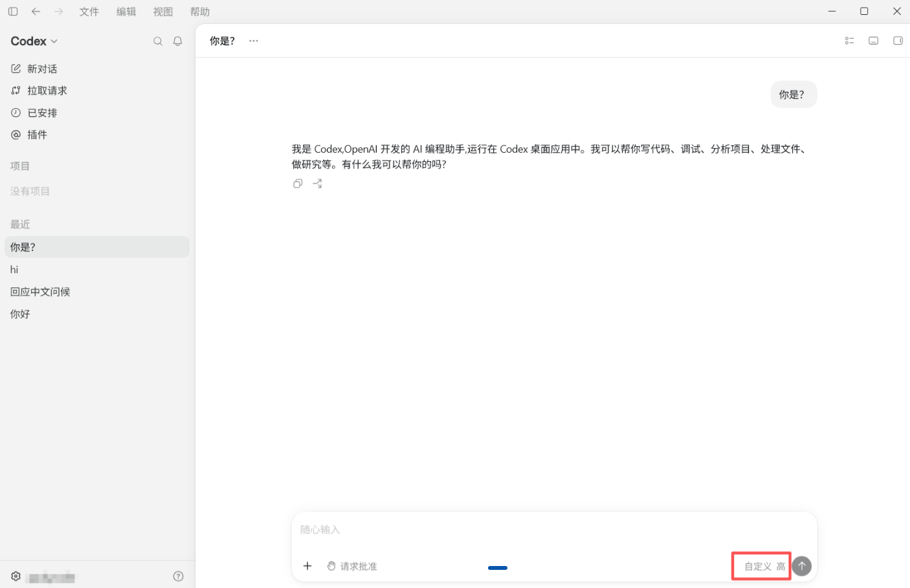Open the 视图 menu
This screenshot has height=588, width=910.
[x=163, y=12]
